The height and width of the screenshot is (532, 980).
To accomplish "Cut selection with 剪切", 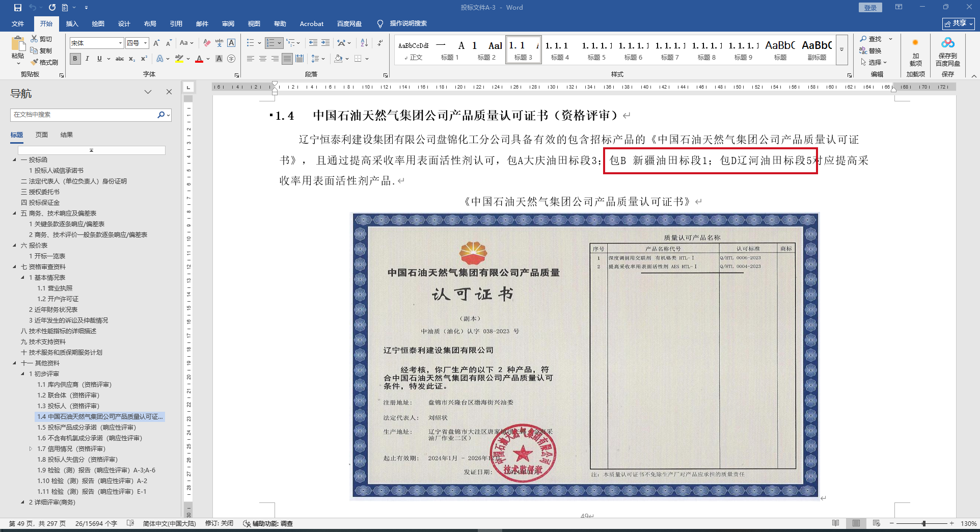I will click(x=41, y=39).
